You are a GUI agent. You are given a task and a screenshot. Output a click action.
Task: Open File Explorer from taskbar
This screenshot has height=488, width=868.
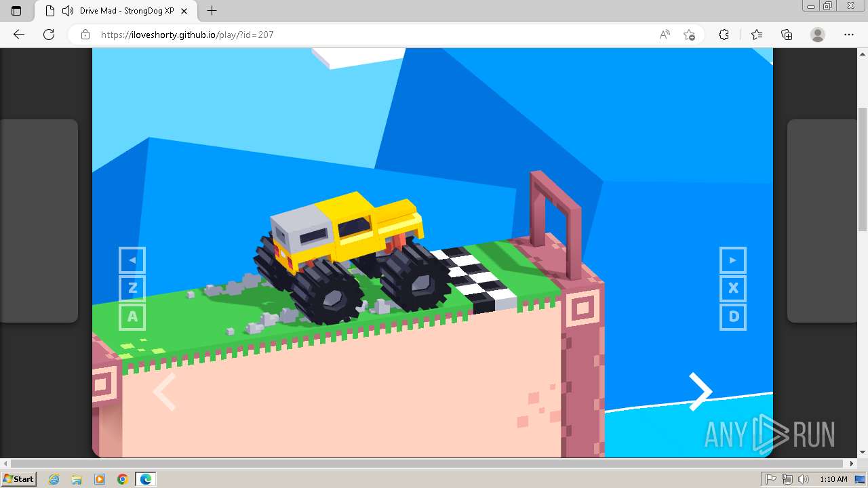(x=77, y=479)
